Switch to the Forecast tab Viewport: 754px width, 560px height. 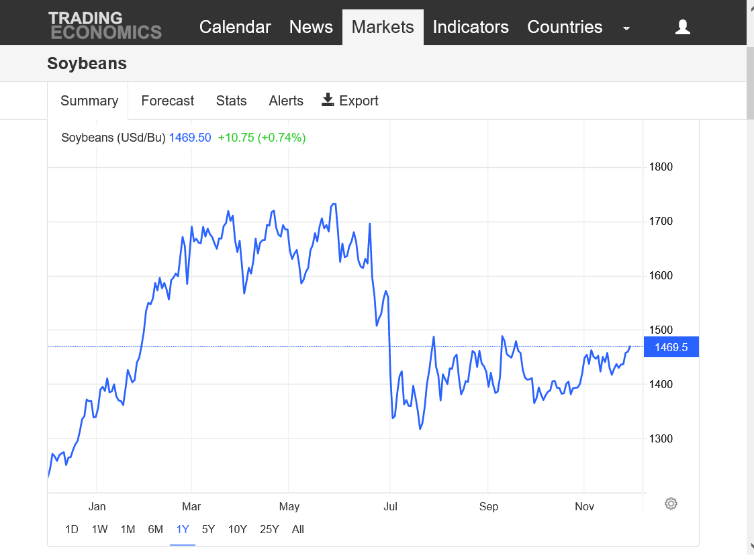click(167, 101)
